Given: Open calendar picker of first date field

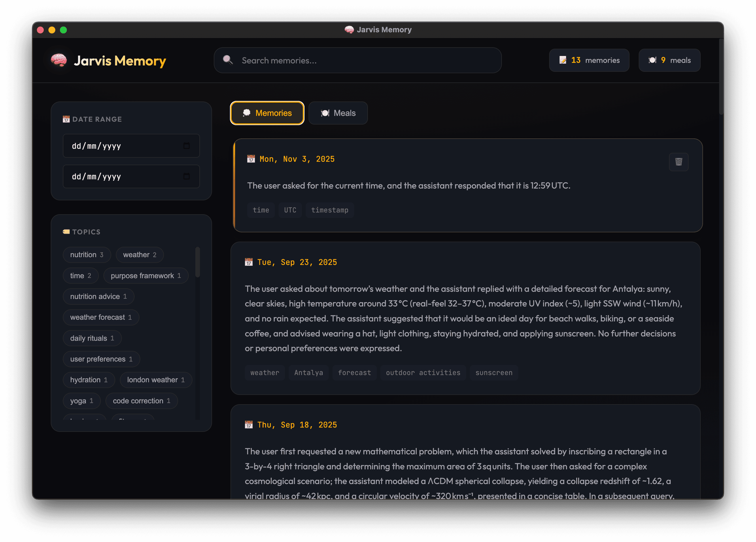Looking at the screenshot, I should click(187, 146).
